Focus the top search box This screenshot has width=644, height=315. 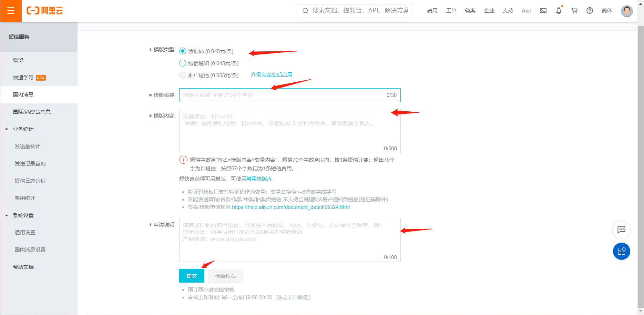click(x=355, y=11)
